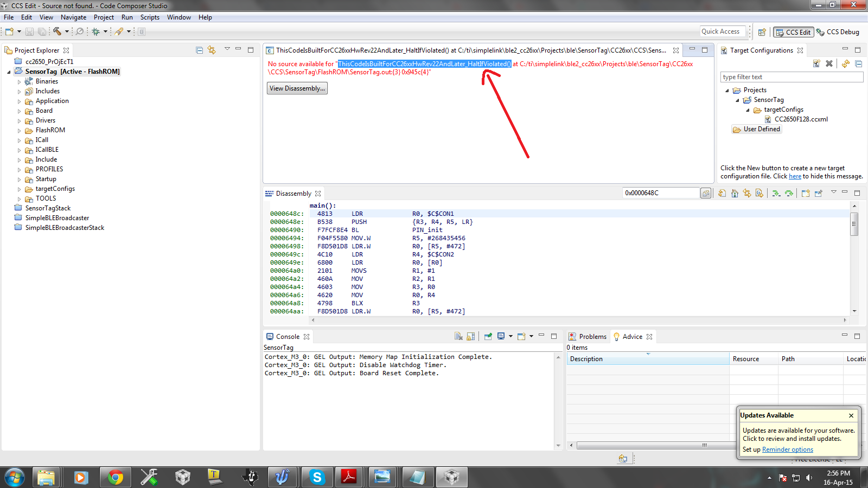Select cc2650_PrOjEcT1 project
This screenshot has width=868, height=488.
pos(49,62)
